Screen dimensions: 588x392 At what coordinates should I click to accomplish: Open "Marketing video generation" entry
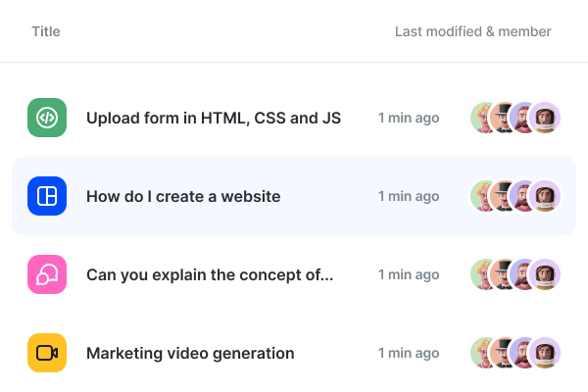pyautogui.click(x=190, y=353)
